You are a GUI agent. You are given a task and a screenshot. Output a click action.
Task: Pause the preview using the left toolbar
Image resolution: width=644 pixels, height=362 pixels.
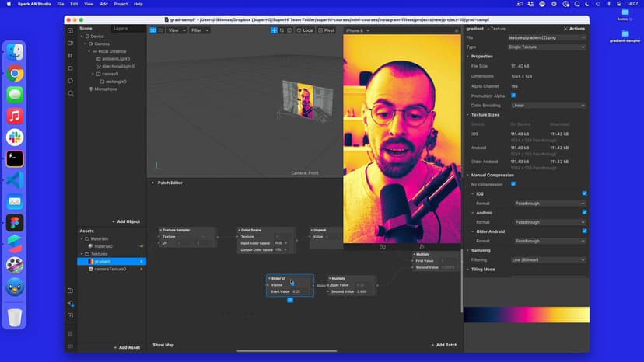pyautogui.click(x=70, y=56)
